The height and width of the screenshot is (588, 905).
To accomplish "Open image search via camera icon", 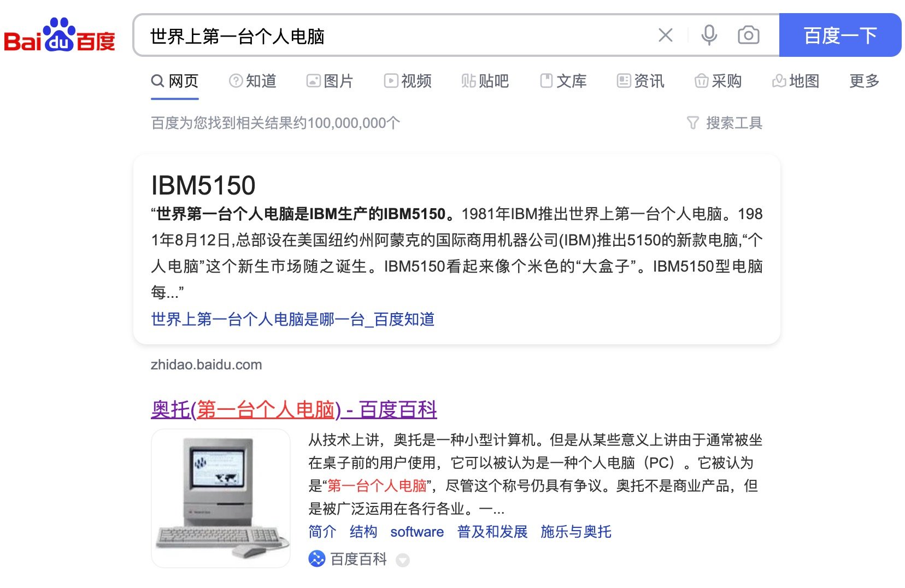I will (x=748, y=35).
